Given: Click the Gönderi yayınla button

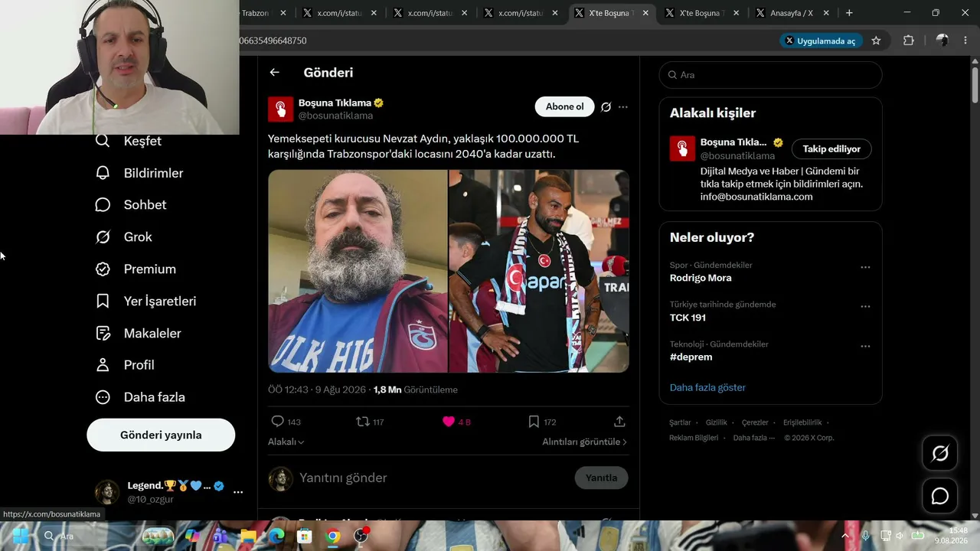Looking at the screenshot, I should click(x=161, y=435).
